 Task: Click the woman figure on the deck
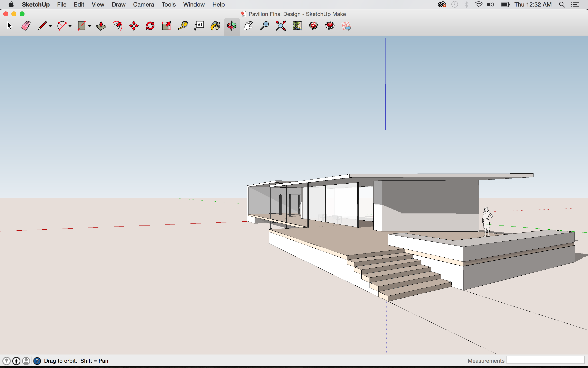coord(487,221)
